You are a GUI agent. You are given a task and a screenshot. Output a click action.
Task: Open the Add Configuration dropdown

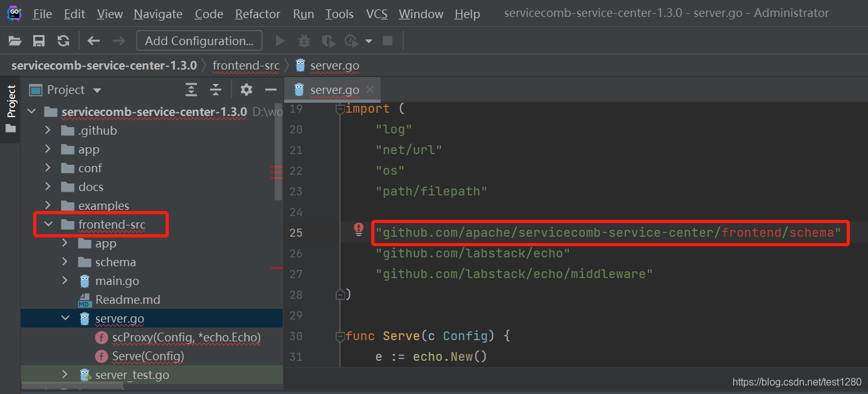tap(199, 41)
